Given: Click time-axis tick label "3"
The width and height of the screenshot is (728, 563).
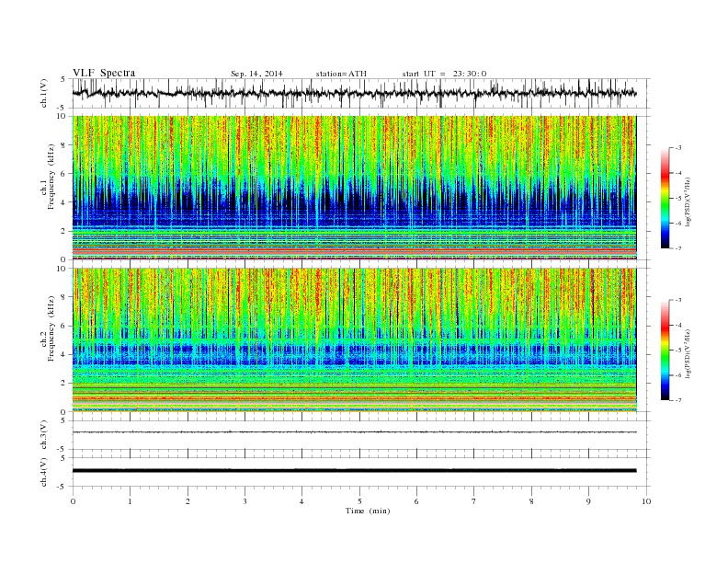Looking at the screenshot, I should 245,501.
